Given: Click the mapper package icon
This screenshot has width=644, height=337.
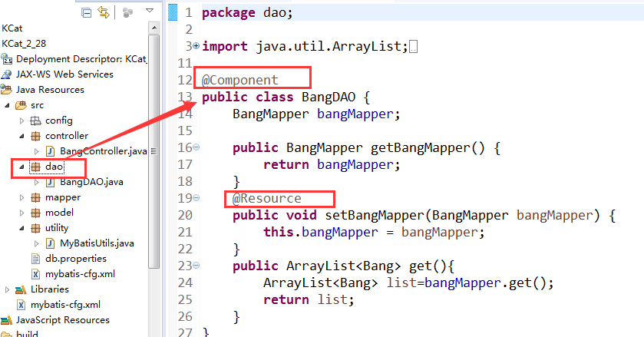Looking at the screenshot, I should (x=36, y=198).
